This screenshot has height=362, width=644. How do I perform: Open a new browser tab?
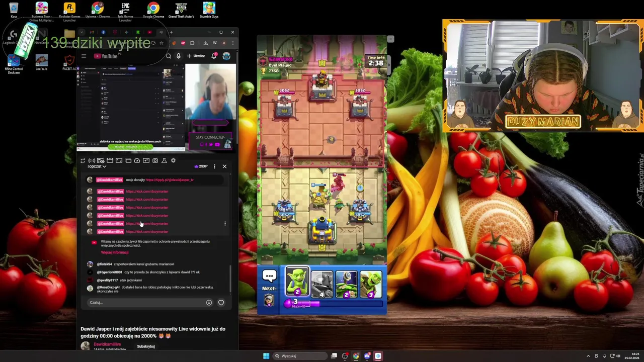pos(171,32)
